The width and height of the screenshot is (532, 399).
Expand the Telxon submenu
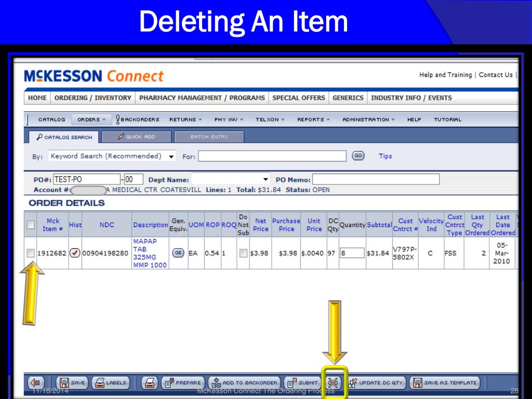coord(270,119)
